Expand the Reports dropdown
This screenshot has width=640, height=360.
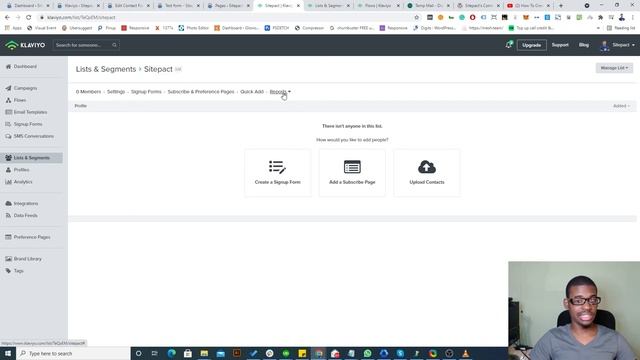pyautogui.click(x=280, y=92)
